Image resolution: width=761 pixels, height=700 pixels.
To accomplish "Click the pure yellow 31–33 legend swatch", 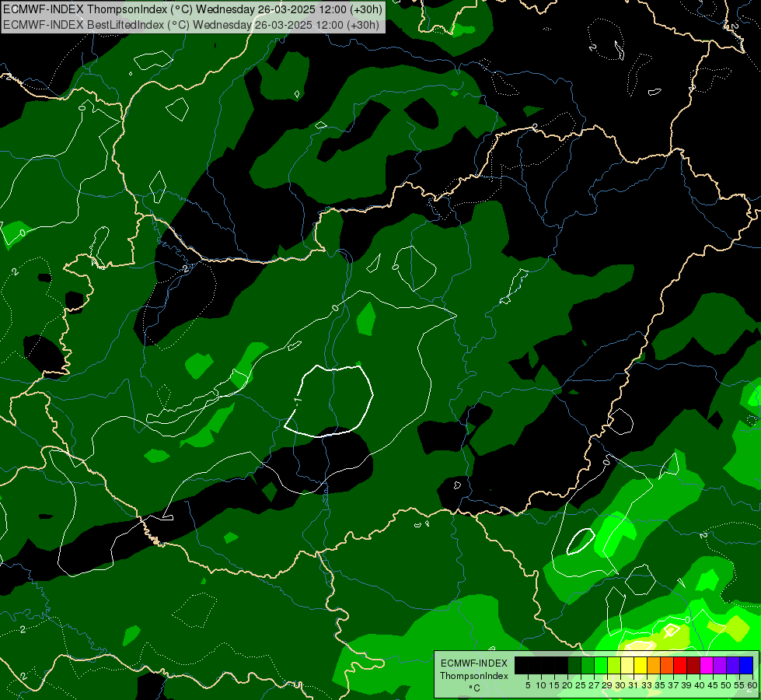I will [641, 665].
